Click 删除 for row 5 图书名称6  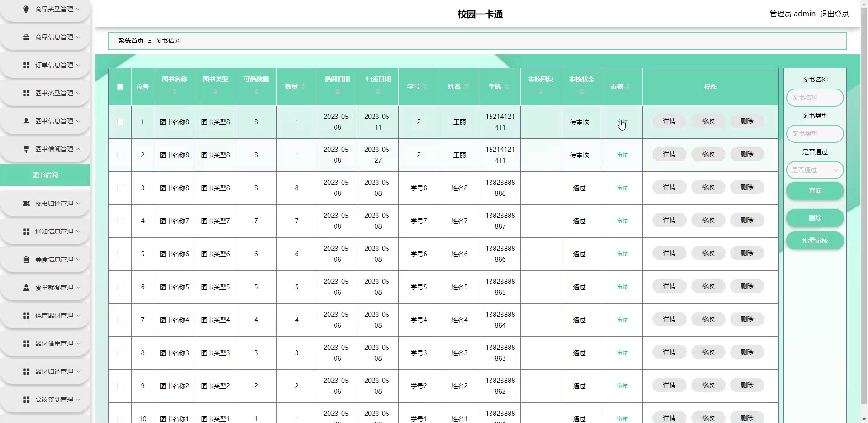747,253
